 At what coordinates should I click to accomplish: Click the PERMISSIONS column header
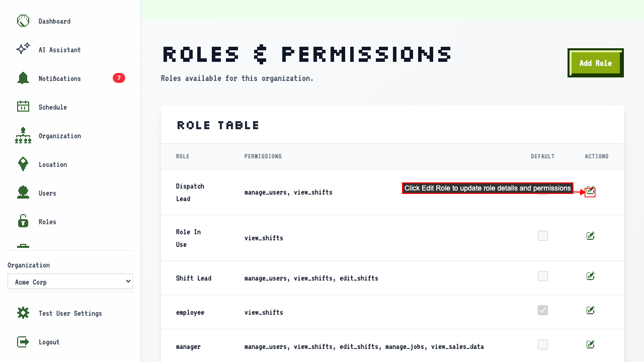(263, 156)
